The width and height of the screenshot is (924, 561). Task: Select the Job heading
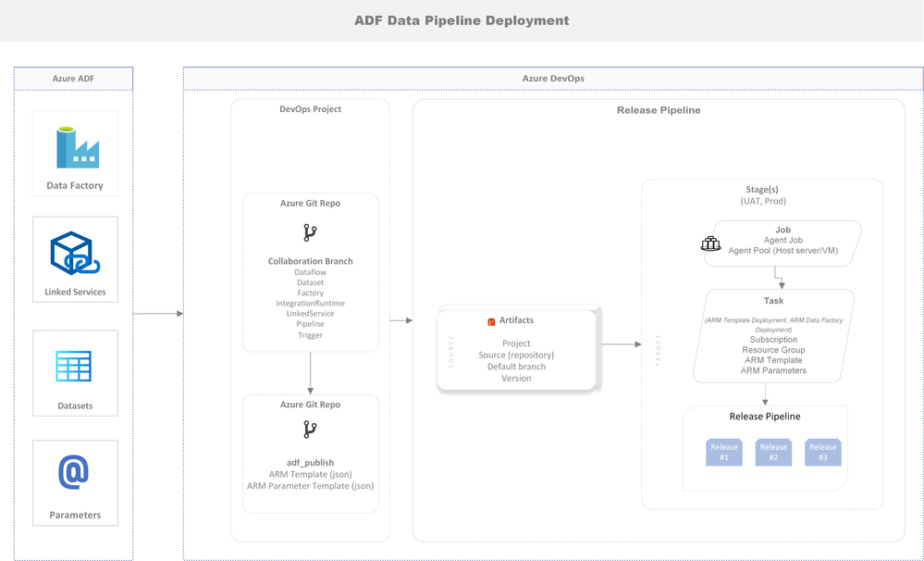[x=783, y=231]
